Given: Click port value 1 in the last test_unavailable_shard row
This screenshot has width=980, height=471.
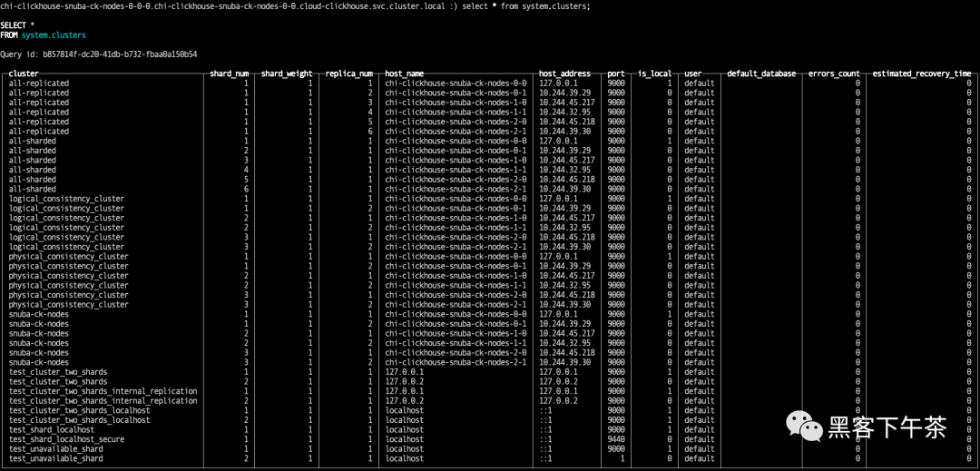Looking at the screenshot, I should (x=622, y=458).
